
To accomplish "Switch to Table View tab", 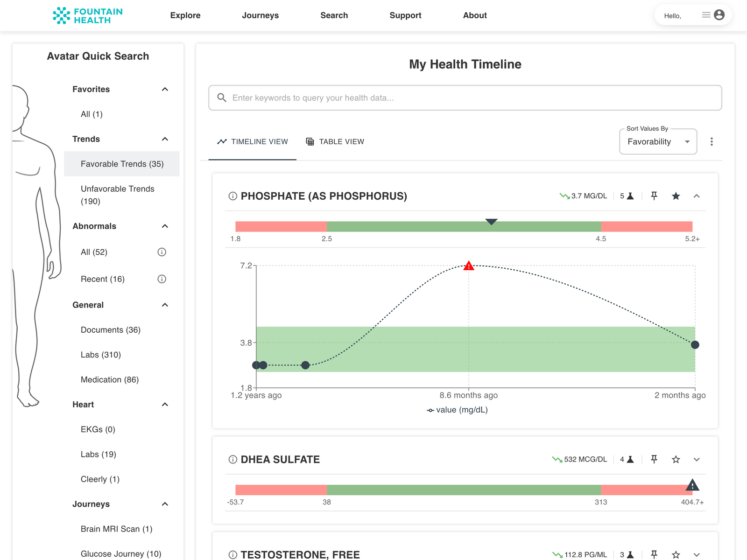I will click(335, 142).
